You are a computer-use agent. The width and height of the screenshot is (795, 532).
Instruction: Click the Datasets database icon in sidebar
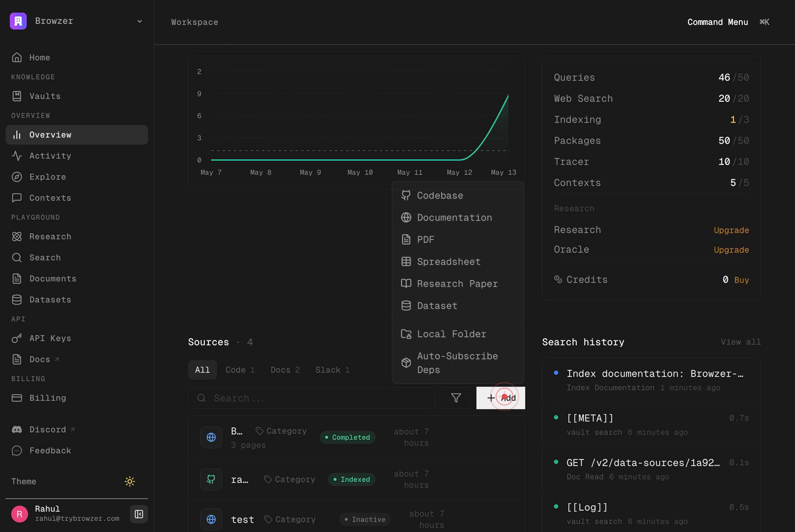17,300
